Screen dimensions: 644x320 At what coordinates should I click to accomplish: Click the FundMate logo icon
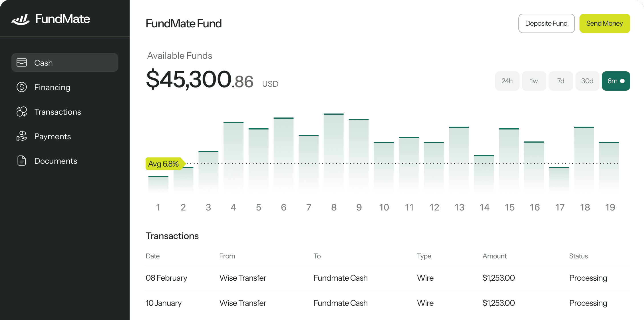(20, 19)
